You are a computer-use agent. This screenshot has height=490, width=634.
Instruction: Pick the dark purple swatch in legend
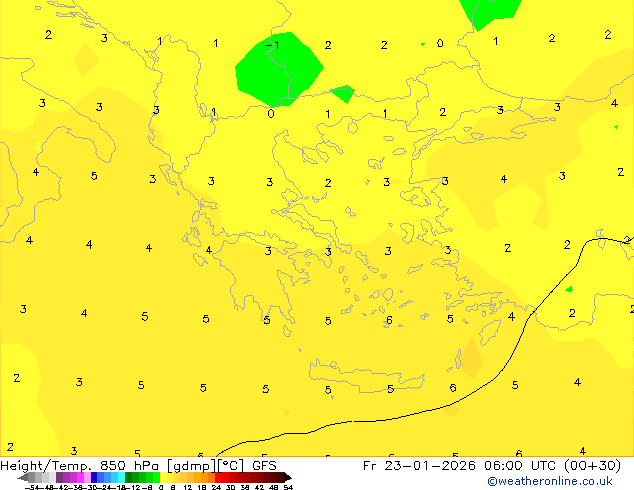click(x=59, y=477)
